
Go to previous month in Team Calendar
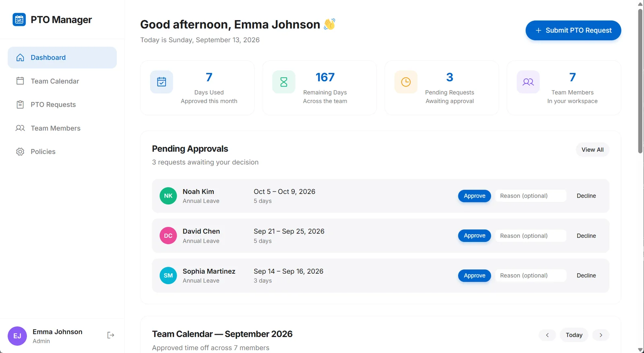(x=547, y=335)
